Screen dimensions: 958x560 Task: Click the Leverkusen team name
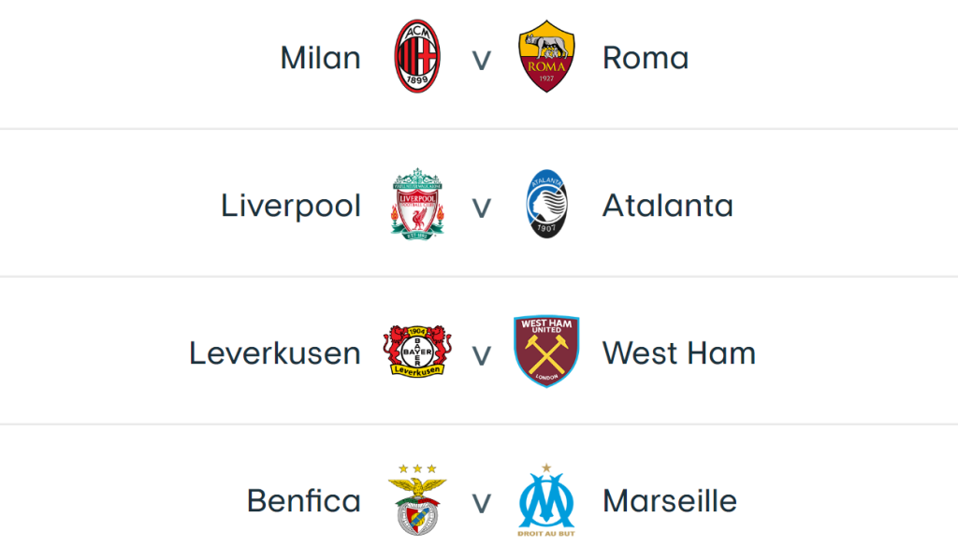275,353
